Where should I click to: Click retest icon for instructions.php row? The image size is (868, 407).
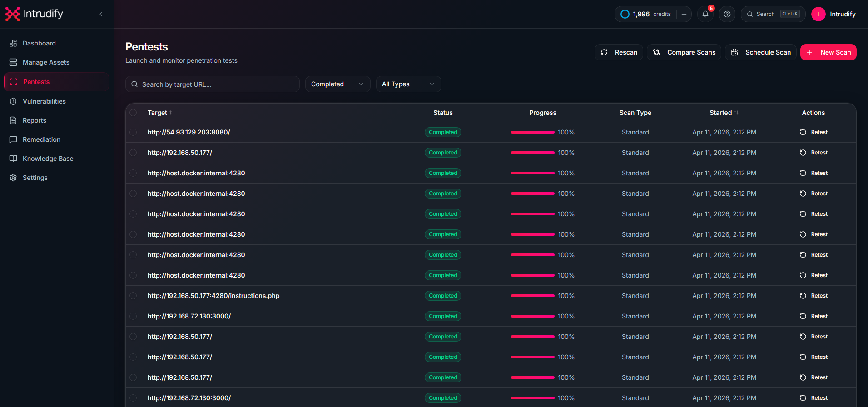tap(803, 296)
